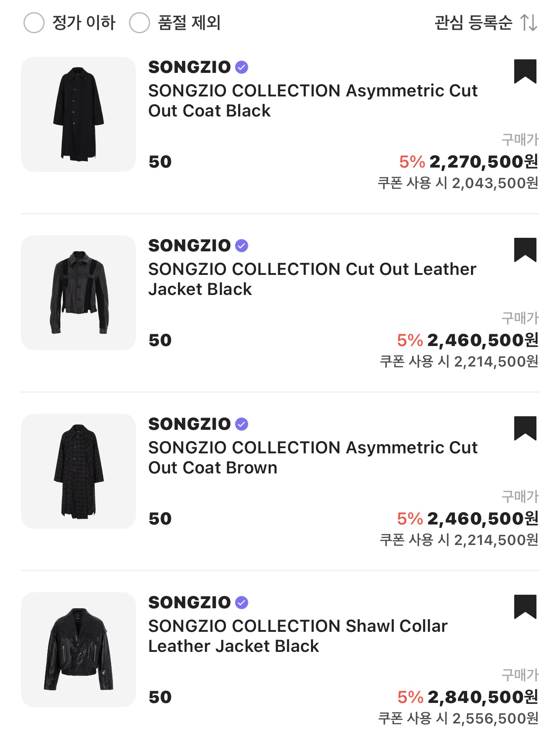Click verified badge on Coat Brown listing
The width and height of the screenshot is (560, 747).
242,424
